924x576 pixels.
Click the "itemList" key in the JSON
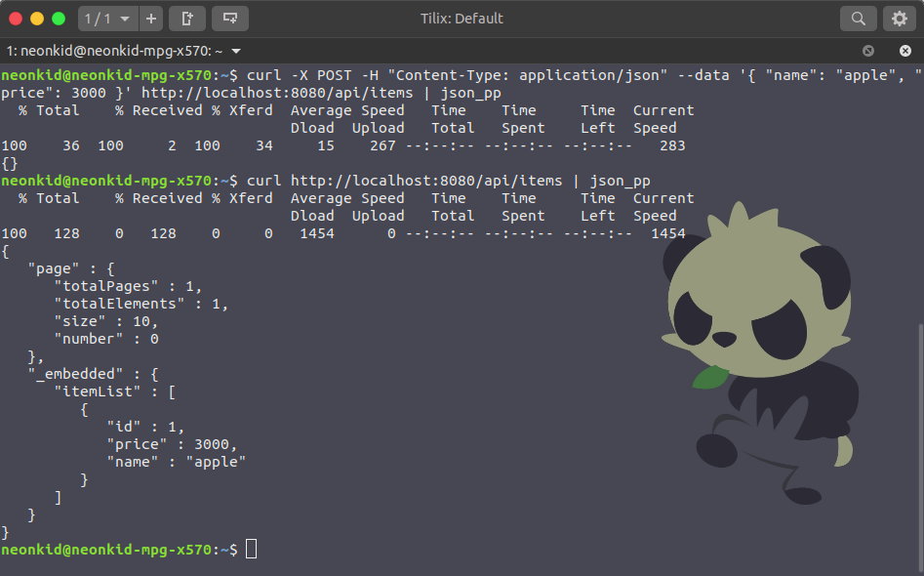(98, 392)
